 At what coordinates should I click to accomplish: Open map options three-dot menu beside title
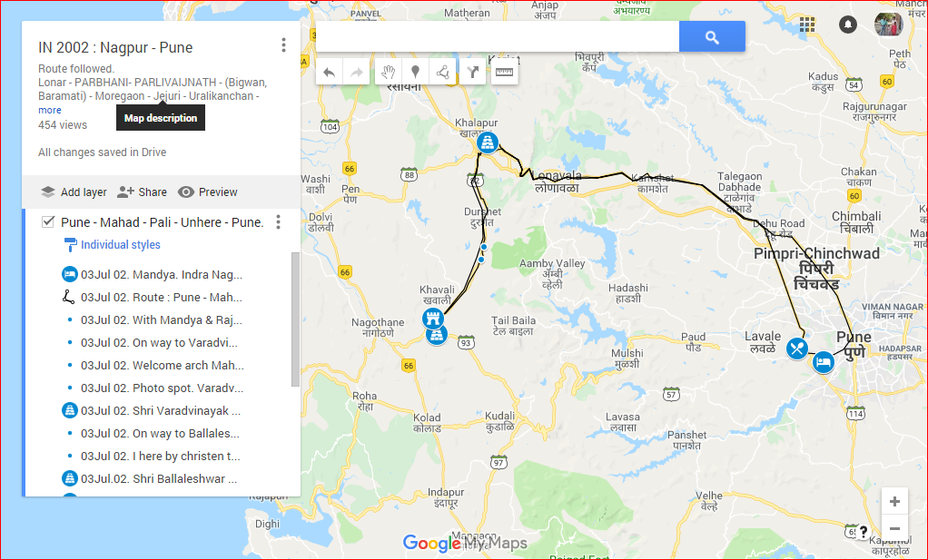(x=283, y=45)
